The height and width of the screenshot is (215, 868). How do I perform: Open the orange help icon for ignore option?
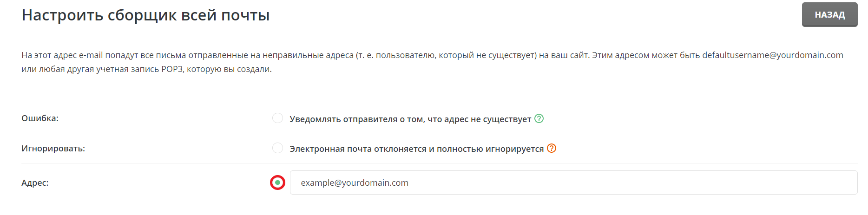tap(552, 148)
